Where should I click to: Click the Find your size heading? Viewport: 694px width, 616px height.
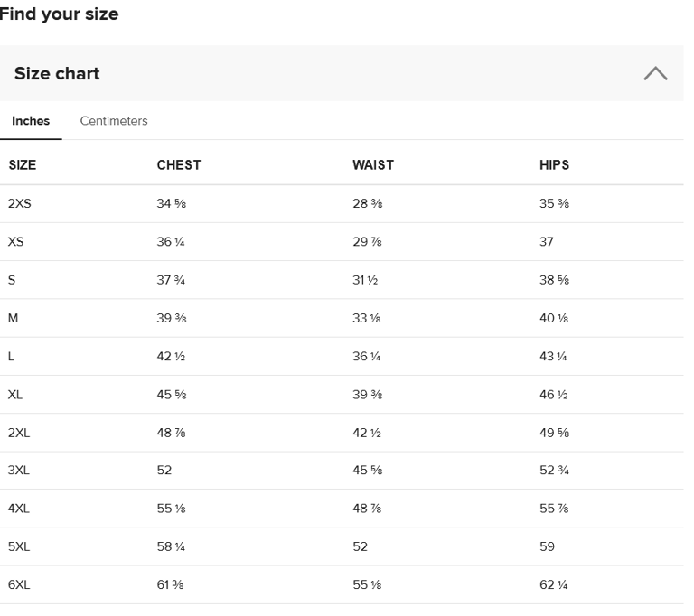click(x=60, y=14)
